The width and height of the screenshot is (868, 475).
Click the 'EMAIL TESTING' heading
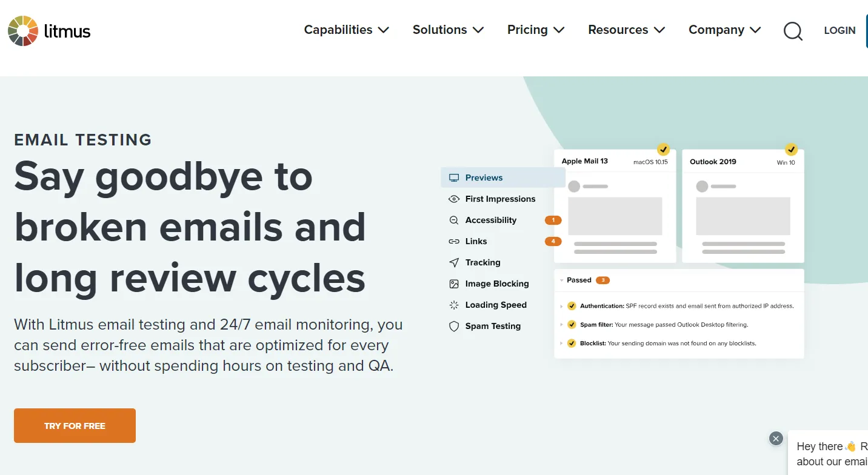click(83, 139)
